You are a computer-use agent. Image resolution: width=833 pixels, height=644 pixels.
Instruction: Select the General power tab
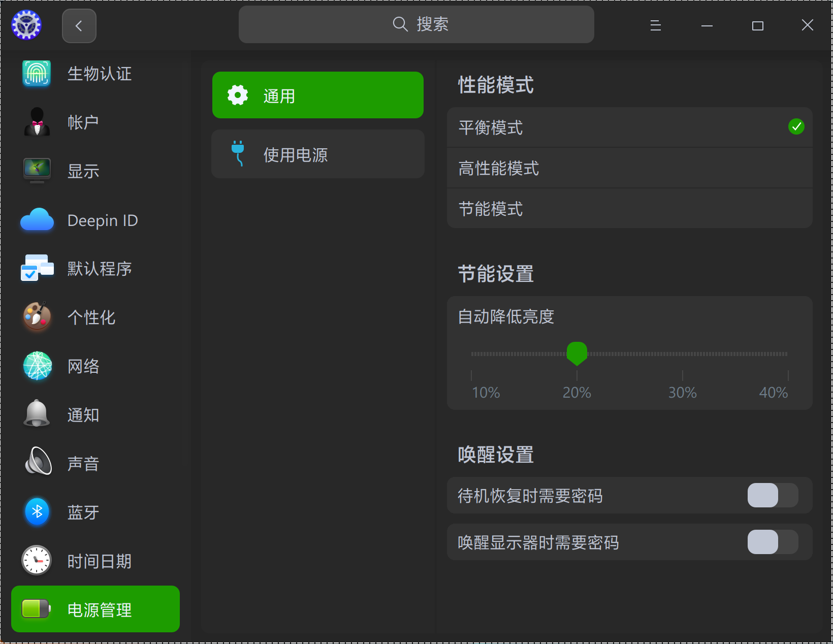coord(317,95)
